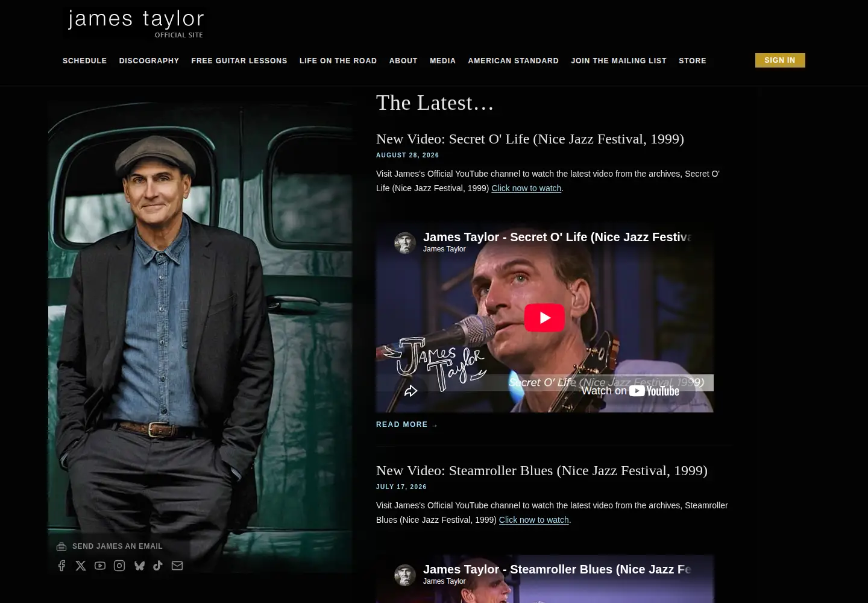The width and height of the screenshot is (868, 603).
Task: Open the YouTube social icon
Action: point(100,566)
